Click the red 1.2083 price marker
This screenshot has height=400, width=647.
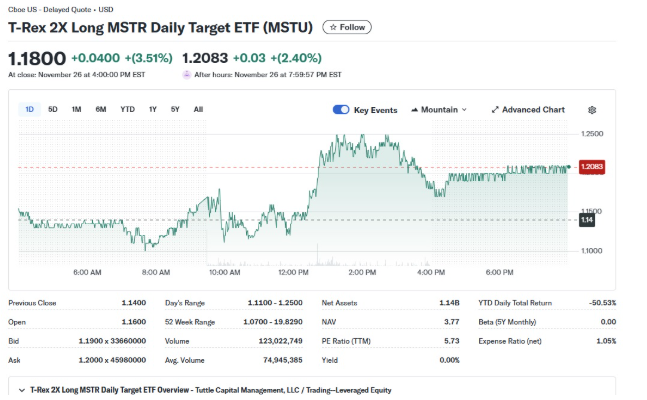pos(592,166)
